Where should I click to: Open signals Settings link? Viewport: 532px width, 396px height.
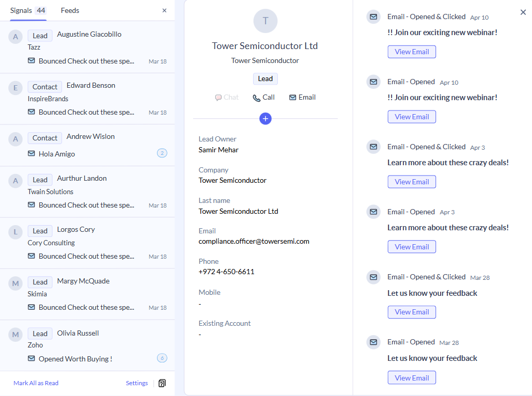[x=137, y=383]
